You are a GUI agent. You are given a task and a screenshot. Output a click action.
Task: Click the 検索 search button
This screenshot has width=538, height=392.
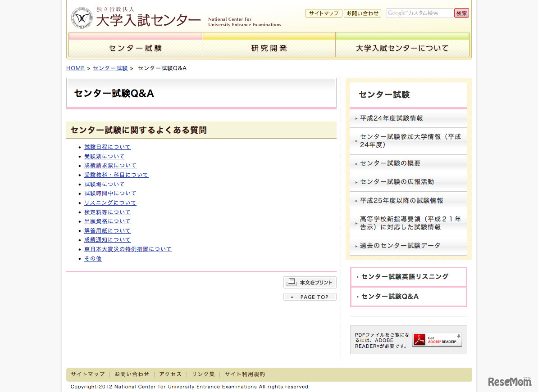tap(461, 13)
